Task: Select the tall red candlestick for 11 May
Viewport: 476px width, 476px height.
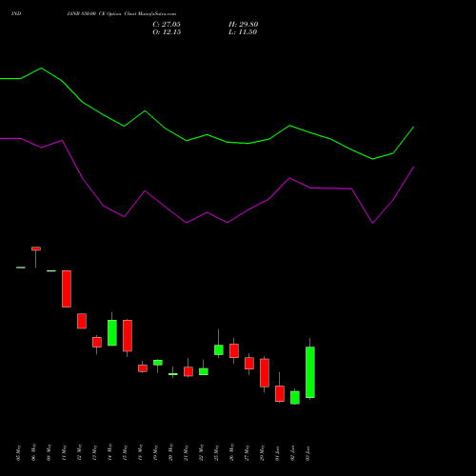Action: (67, 288)
